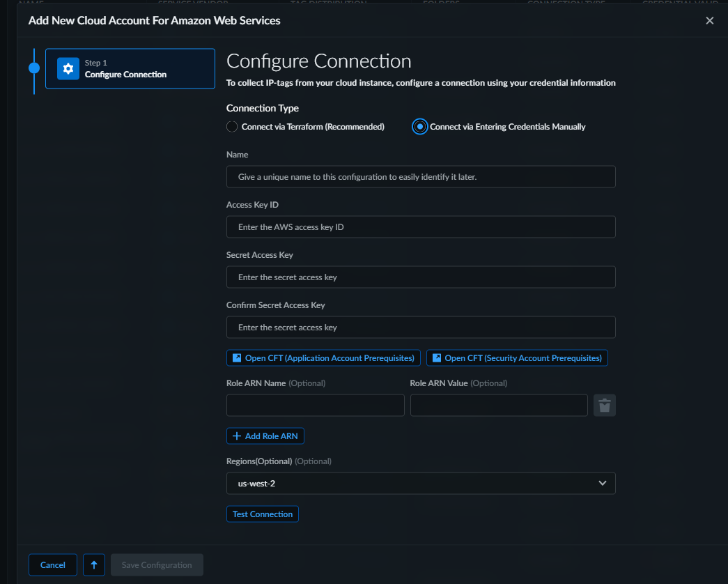Select Connect via Terraform radio option
This screenshot has width=728, height=584.
pos(233,127)
